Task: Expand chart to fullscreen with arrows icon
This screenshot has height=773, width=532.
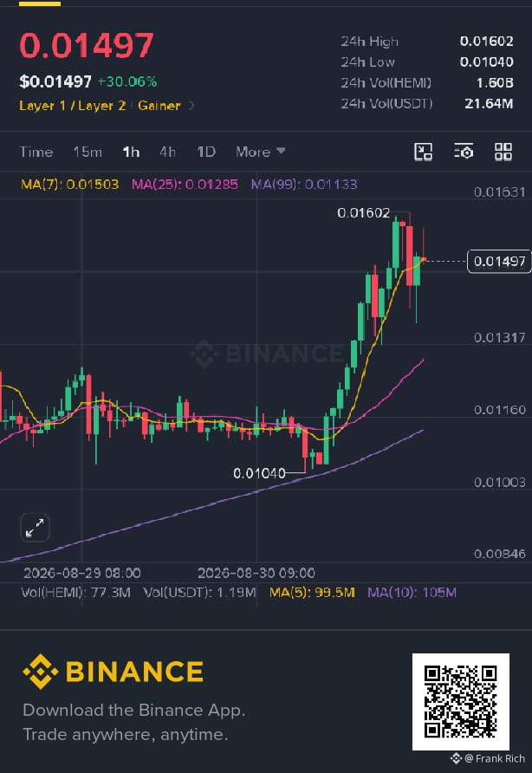Action: (35, 528)
